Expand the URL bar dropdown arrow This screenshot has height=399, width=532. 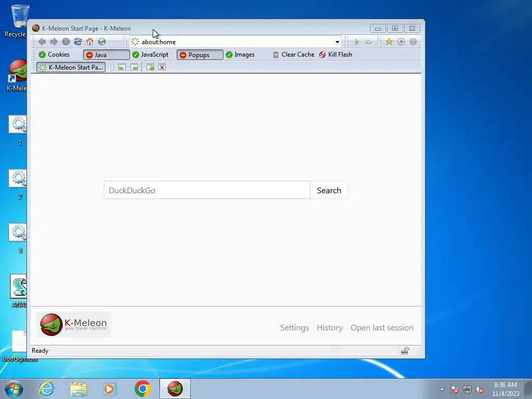pyautogui.click(x=337, y=42)
